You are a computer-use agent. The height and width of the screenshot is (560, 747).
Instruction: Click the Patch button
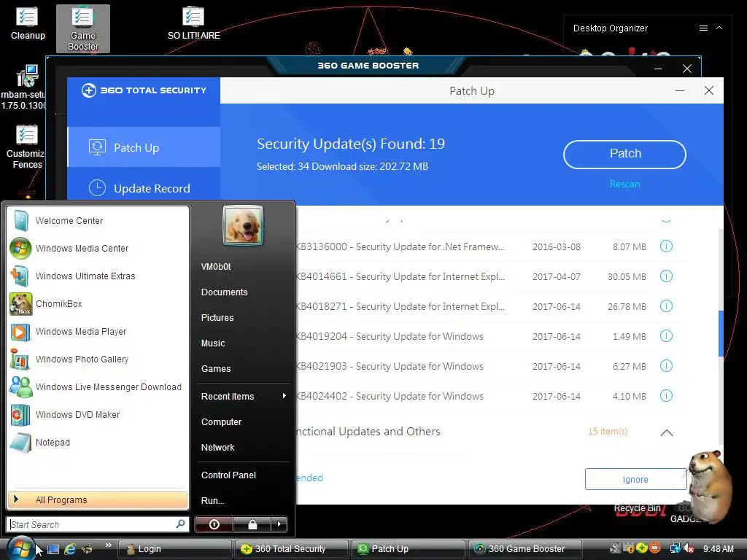(x=624, y=155)
